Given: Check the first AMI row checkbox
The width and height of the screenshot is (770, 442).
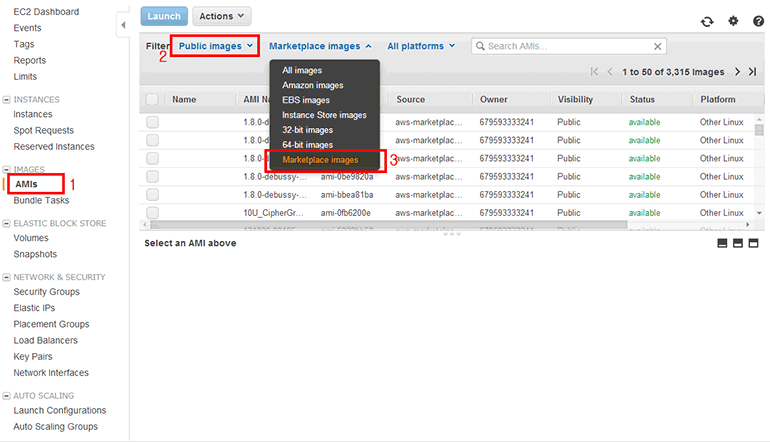Looking at the screenshot, I should [x=152, y=122].
